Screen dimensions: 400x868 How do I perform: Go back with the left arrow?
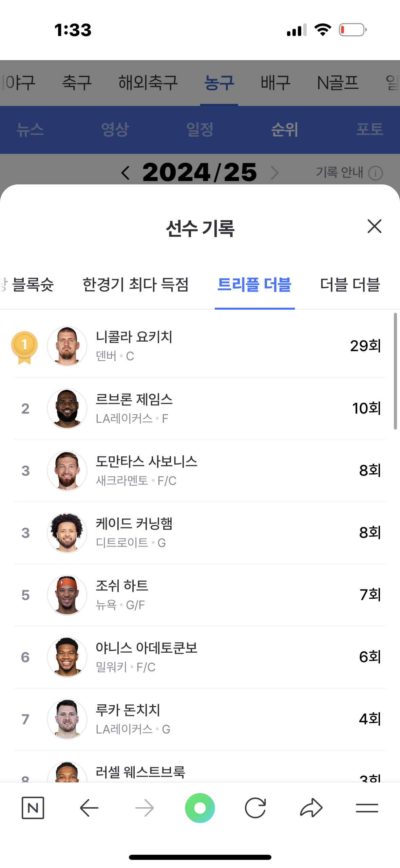[x=89, y=808]
